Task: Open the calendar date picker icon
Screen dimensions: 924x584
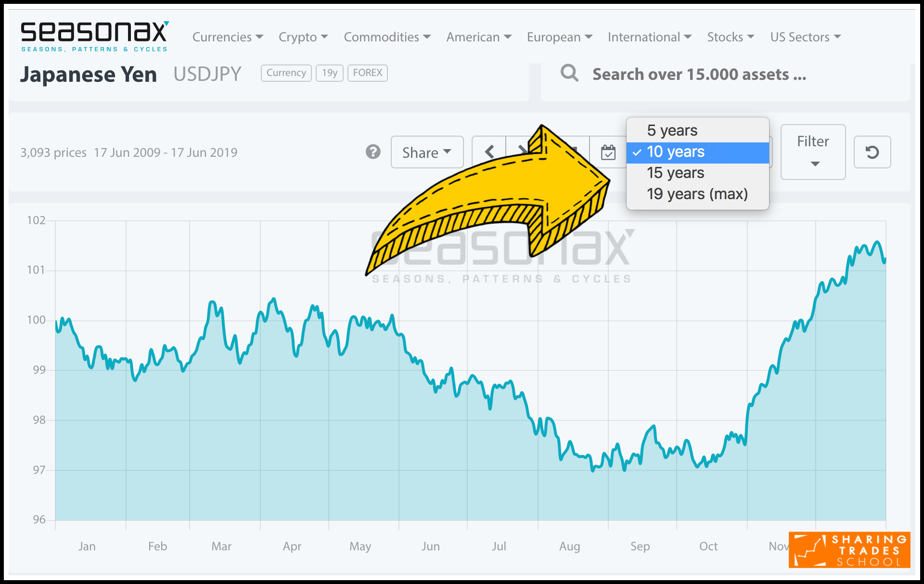Action: point(608,152)
